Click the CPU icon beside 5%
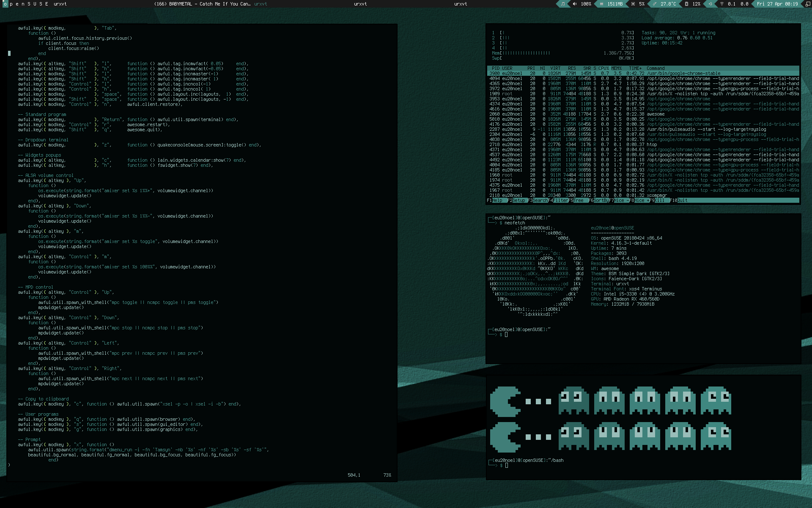 pos(633,4)
